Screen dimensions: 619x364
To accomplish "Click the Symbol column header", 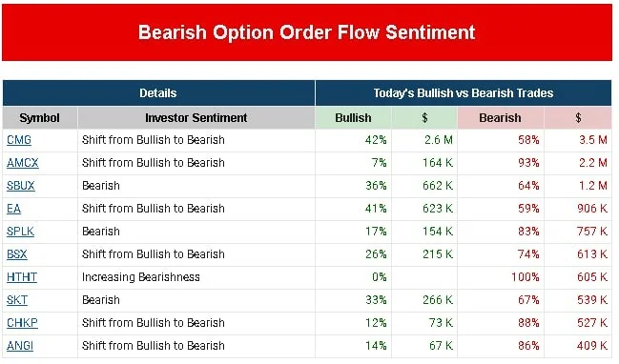I will [40, 118].
